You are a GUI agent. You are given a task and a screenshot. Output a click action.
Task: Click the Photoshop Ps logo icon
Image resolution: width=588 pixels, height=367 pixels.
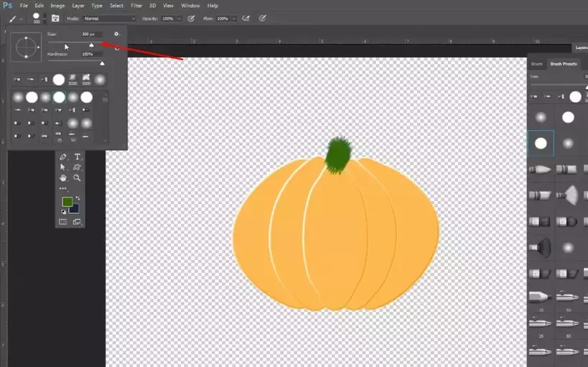click(x=7, y=6)
